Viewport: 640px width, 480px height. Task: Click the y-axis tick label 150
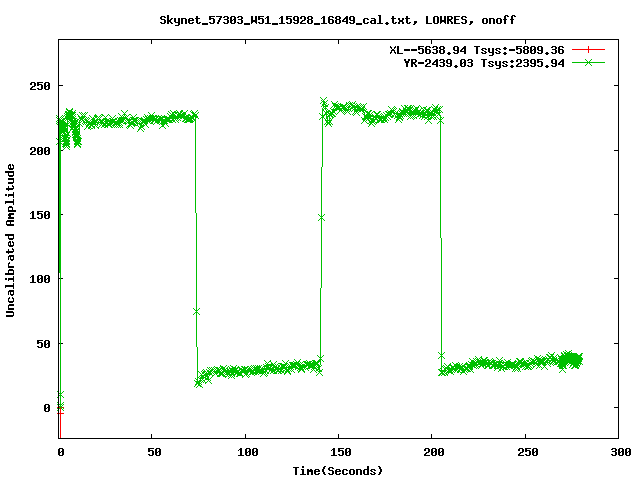40,215
